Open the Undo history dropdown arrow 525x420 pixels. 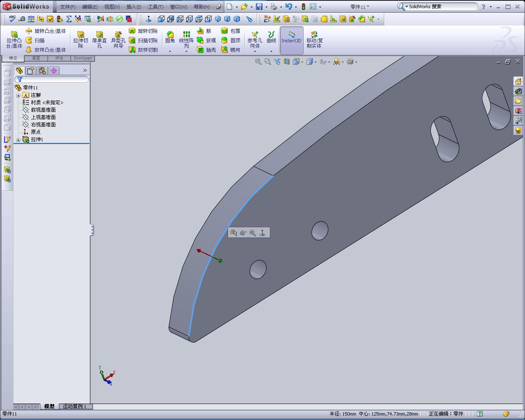tap(296, 7)
